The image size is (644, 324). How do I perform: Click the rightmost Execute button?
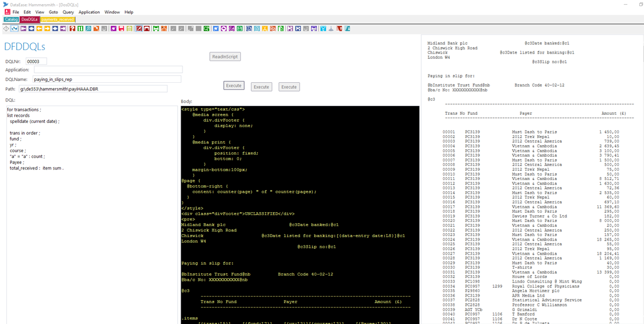289,87
